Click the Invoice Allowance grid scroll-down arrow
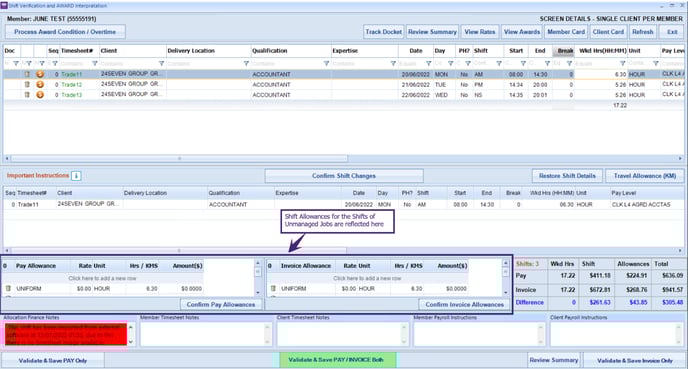This screenshot has height=369, width=688. [x=505, y=292]
